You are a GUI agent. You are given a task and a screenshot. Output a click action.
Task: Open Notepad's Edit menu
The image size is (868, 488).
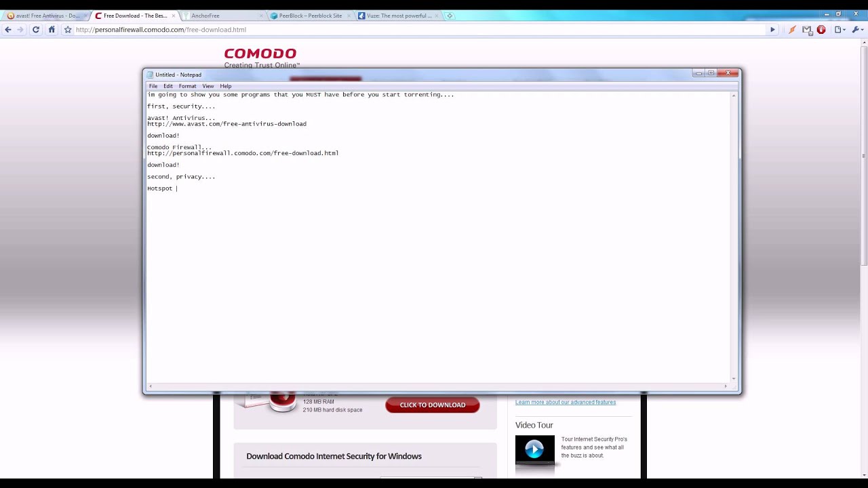168,86
